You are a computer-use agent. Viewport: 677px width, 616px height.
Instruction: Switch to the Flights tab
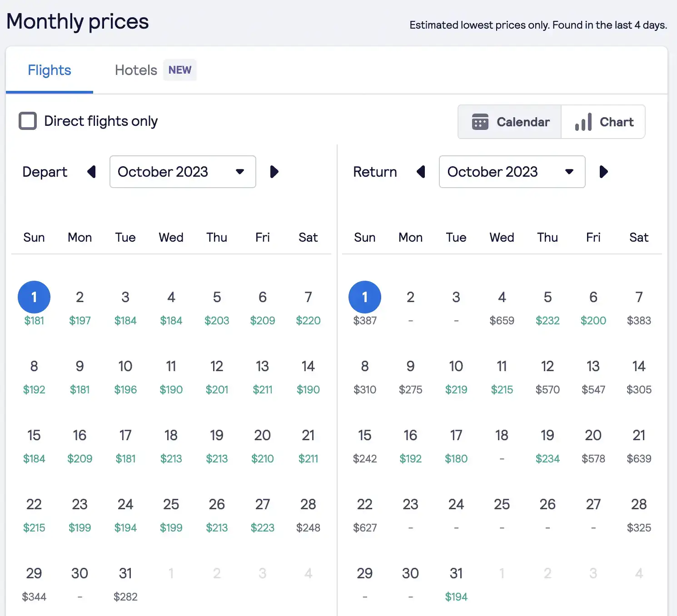click(x=50, y=70)
